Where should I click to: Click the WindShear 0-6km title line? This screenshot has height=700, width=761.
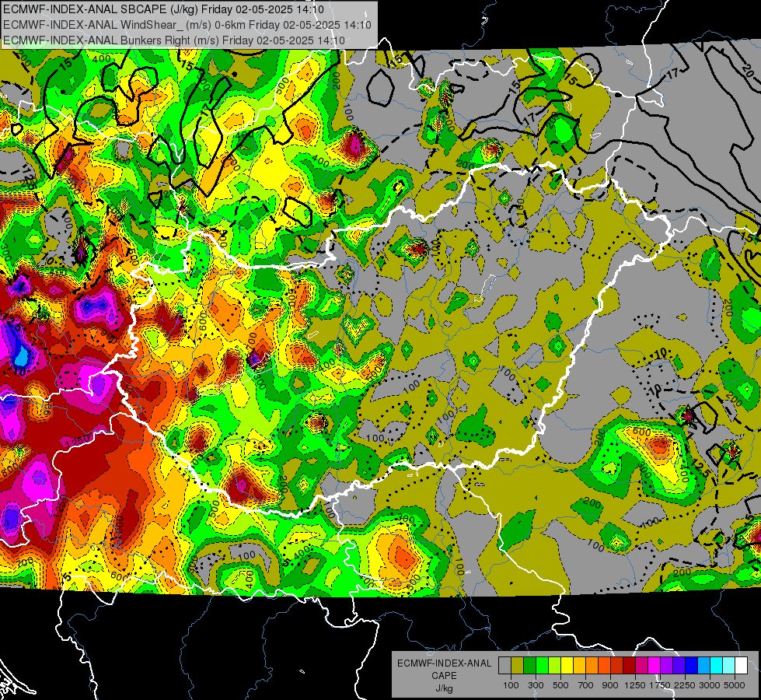click(x=187, y=25)
